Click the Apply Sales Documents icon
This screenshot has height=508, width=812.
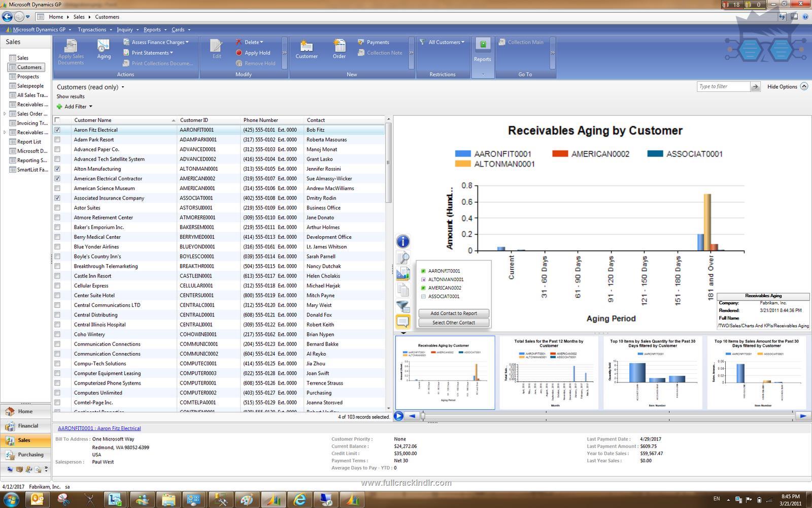71,52
